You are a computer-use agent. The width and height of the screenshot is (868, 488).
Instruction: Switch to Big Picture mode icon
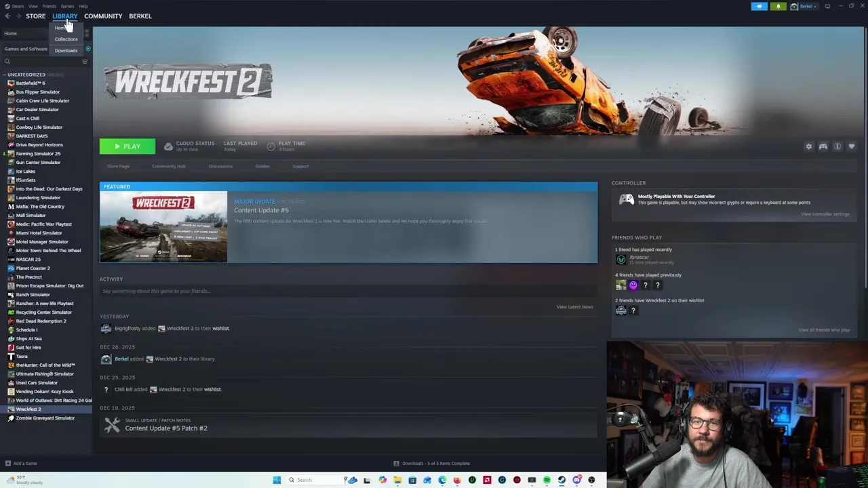827,6
